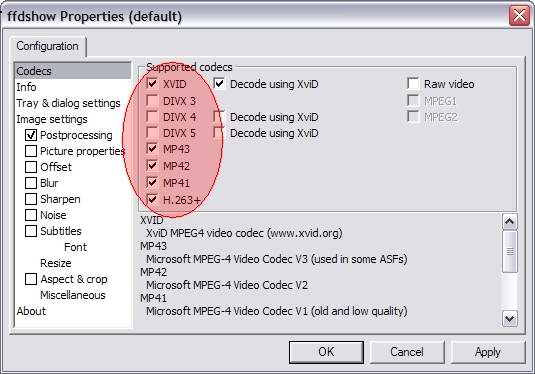
Task: Click the OK button
Action: pos(326,352)
